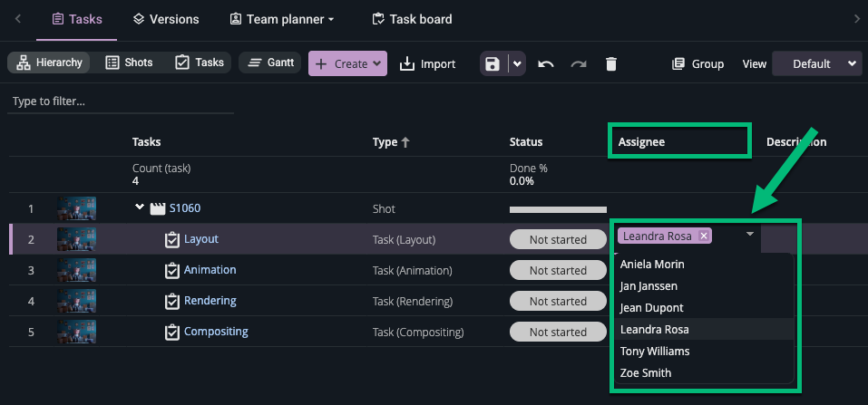
Task: Click the Layout task clipboard icon
Action: tap(172, 239)
